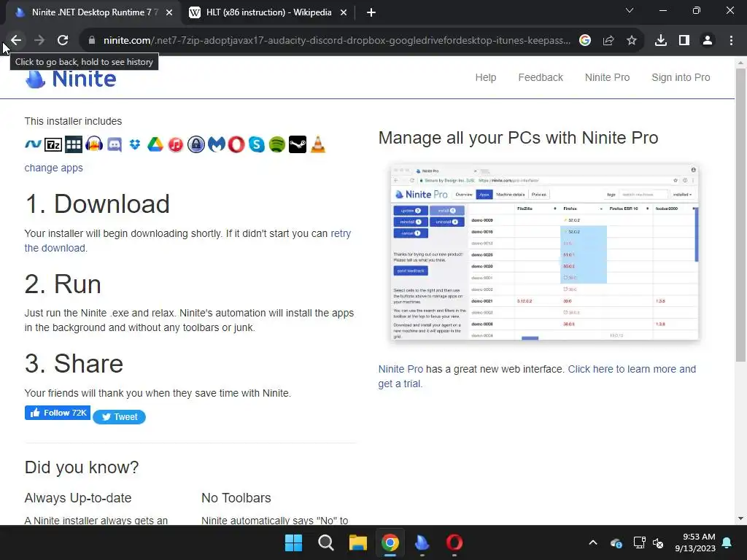747x560 pixels.
Task: Click the .NET runtime app icon
Action: (x=33, y=144)
